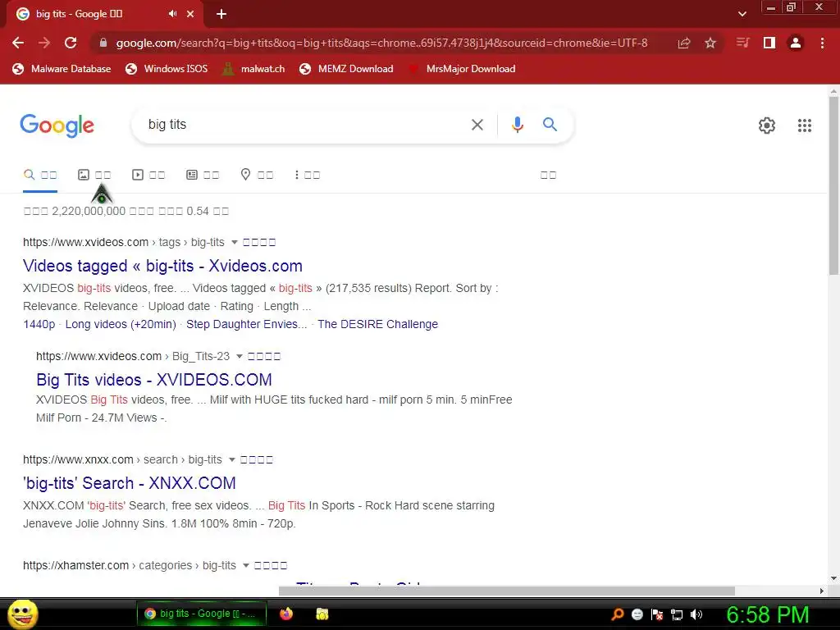Open Google settings gear icon

(767, 126)
